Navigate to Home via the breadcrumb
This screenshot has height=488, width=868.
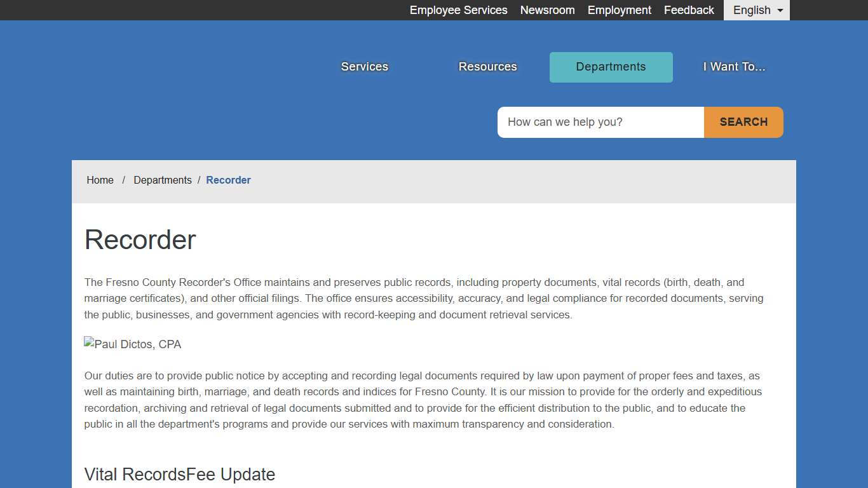100,180
